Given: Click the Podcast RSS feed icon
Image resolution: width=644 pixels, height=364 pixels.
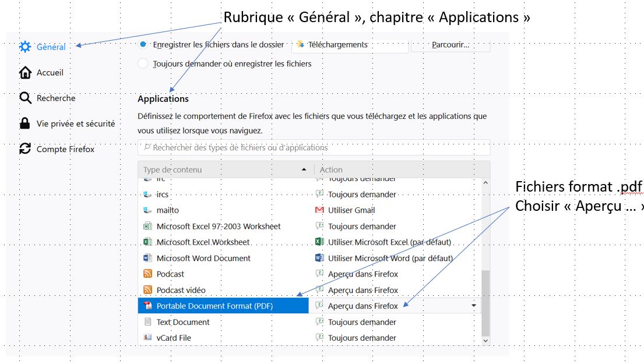Looking at the screenshot, I should tap(147, 274).
